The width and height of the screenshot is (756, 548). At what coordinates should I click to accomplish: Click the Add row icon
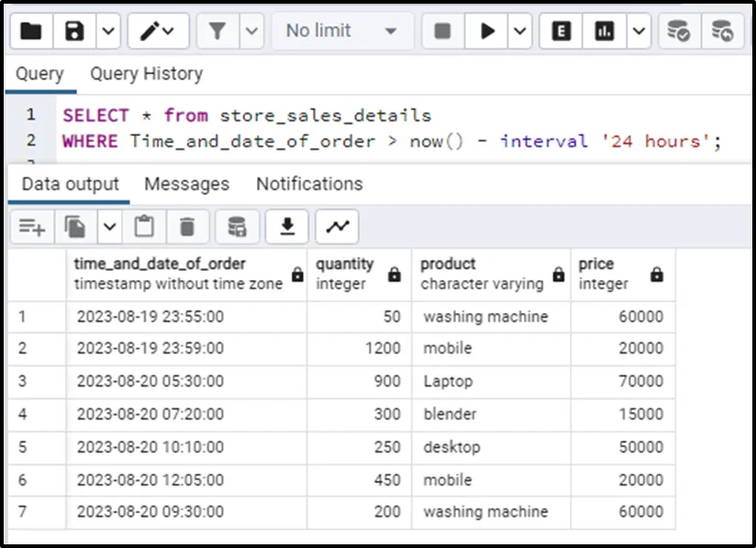pyautogui.click(x=32, y=227)
